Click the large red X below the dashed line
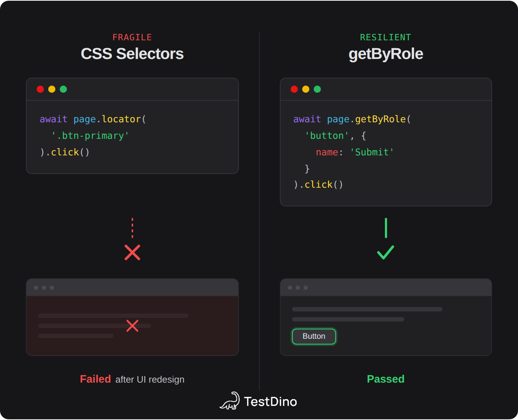Viewport: 518px width, 420px height. [132, 252]
